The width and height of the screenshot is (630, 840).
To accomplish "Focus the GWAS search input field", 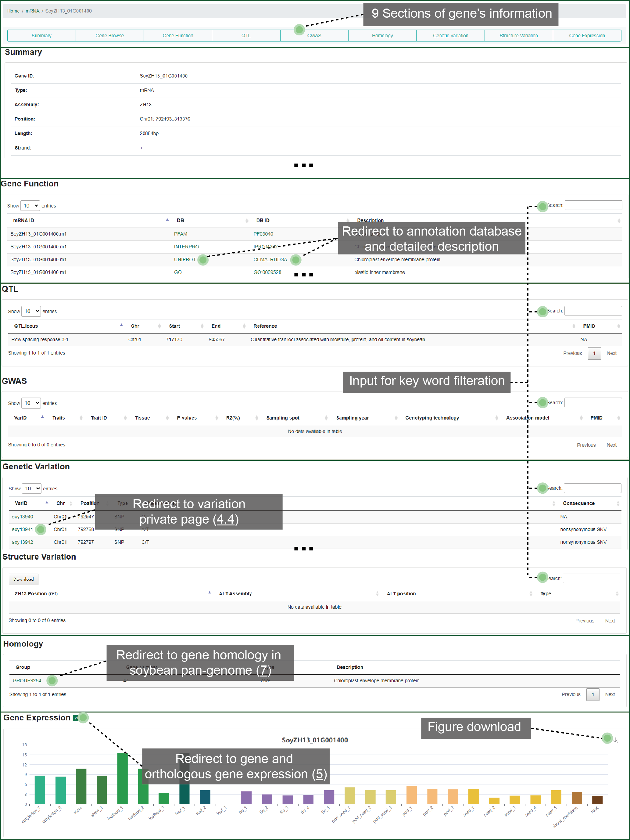I will [x=593, y=402].
